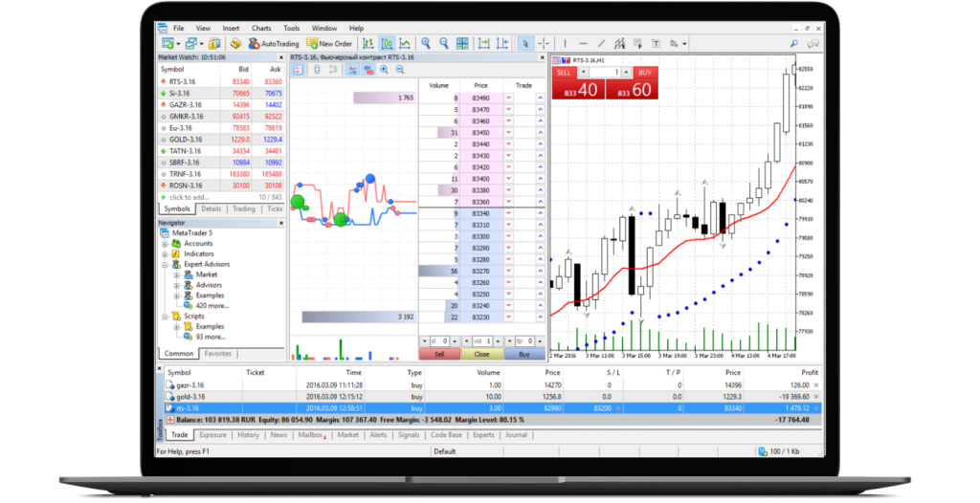Screen dimensions: 980x503
Task: Open the File menu
Action: click(179, 28)
